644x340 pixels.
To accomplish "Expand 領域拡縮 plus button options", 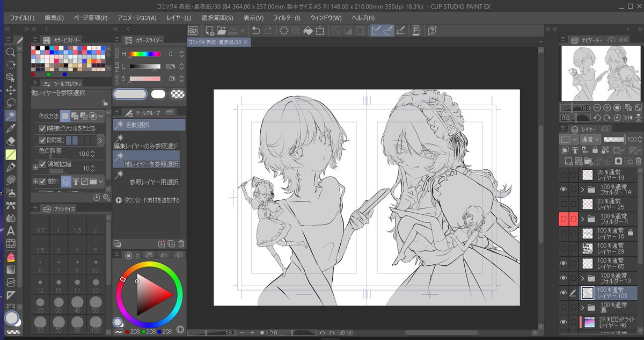I will coord(35,168).
